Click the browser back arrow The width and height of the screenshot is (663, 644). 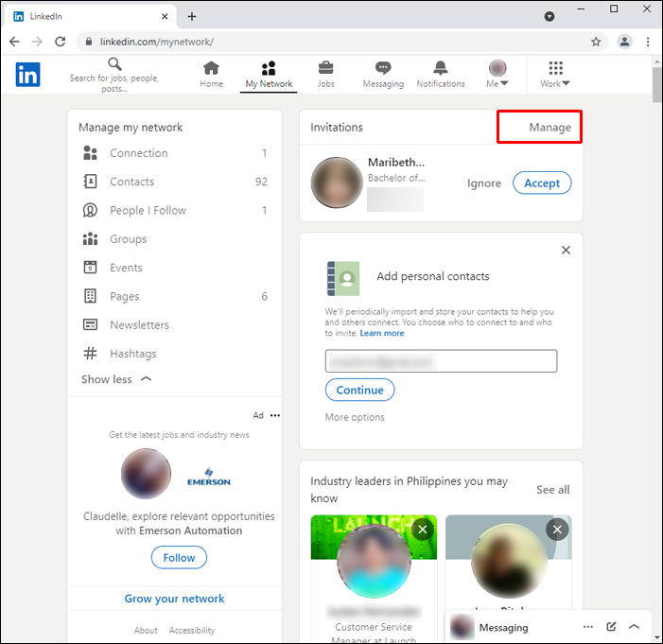point(14,42)
